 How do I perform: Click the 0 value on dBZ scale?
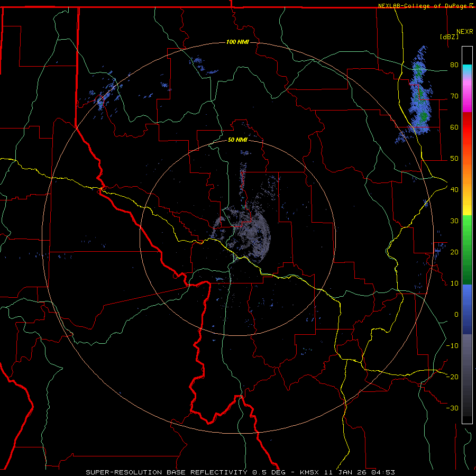tap(456, 315)
